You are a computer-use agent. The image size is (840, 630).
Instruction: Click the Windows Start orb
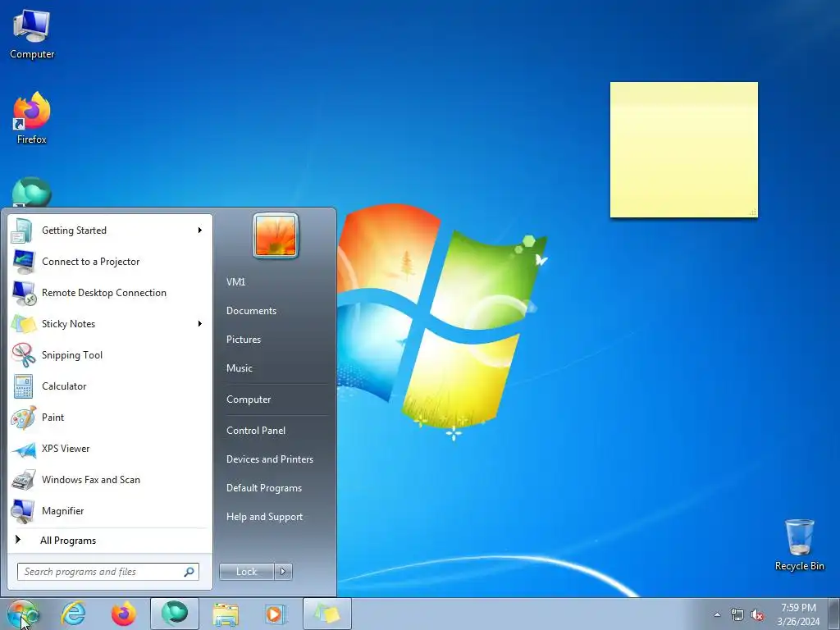(x=22, y=614)
